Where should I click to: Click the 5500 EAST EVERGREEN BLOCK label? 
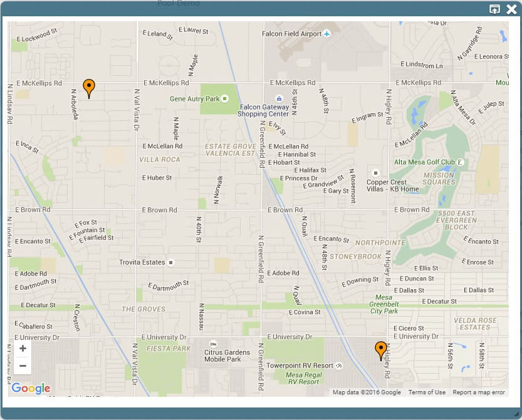(x=456, y=220)
